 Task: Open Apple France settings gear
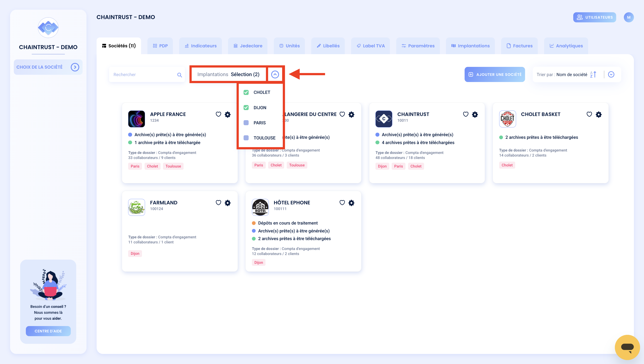click(x=228, y=114)
